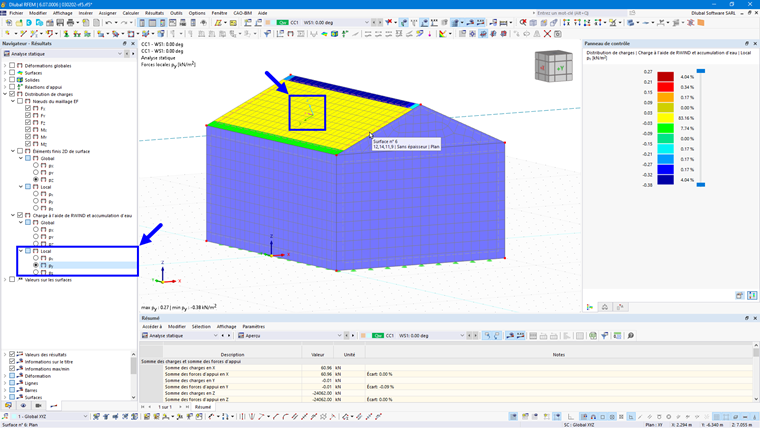The height and width of the screenshot is (428, 760).
Task: Click the keyword search field
Action: click(x=582, y=13)
